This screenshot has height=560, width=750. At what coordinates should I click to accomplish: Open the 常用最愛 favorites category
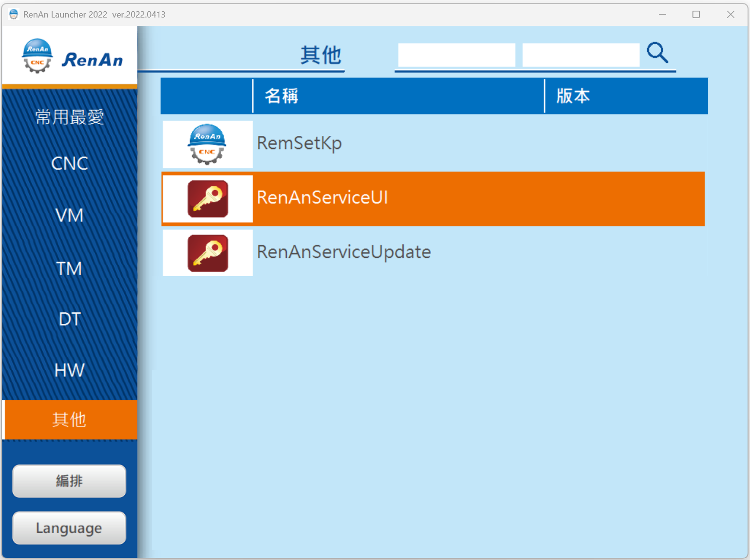70,117
